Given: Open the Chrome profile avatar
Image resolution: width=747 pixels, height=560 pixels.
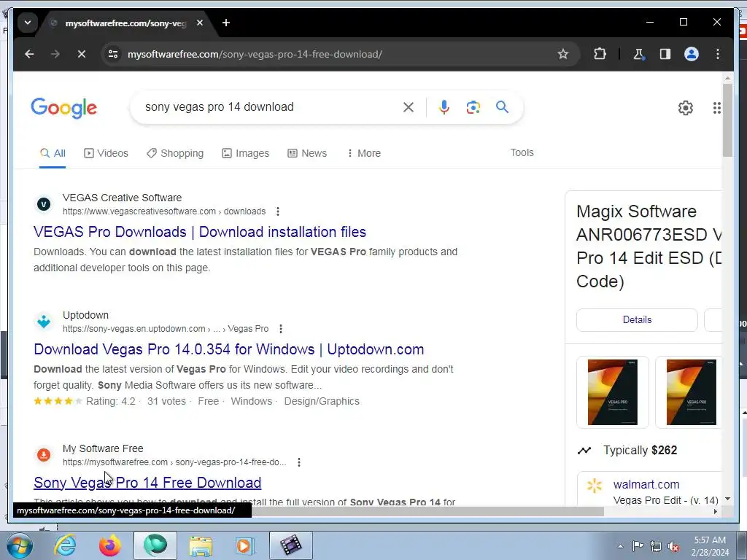Looking at the screenshot, I should click(x=692, y=54).
